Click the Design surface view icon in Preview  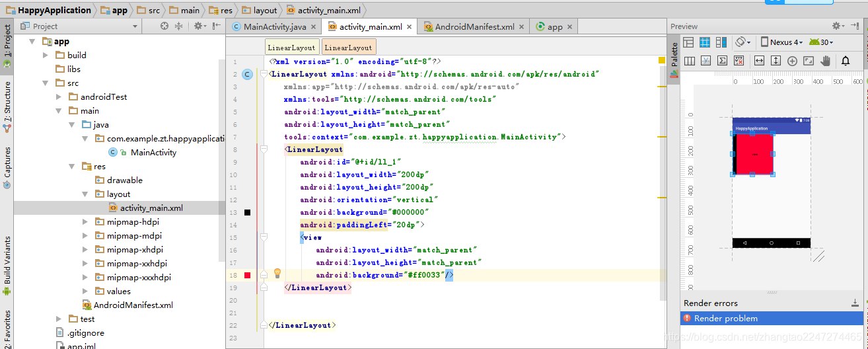coord(688,42)
